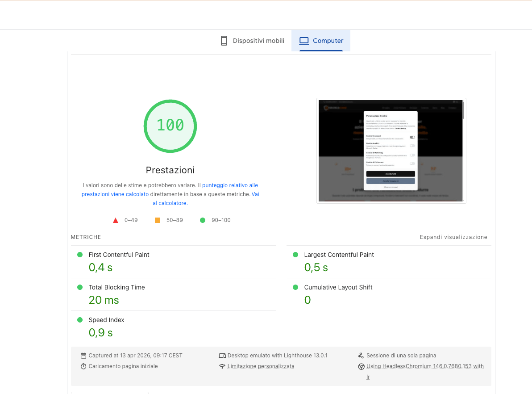Click the red triangle in the score legend
Viewport: 532px width, 394px height.
pos(116,220)
